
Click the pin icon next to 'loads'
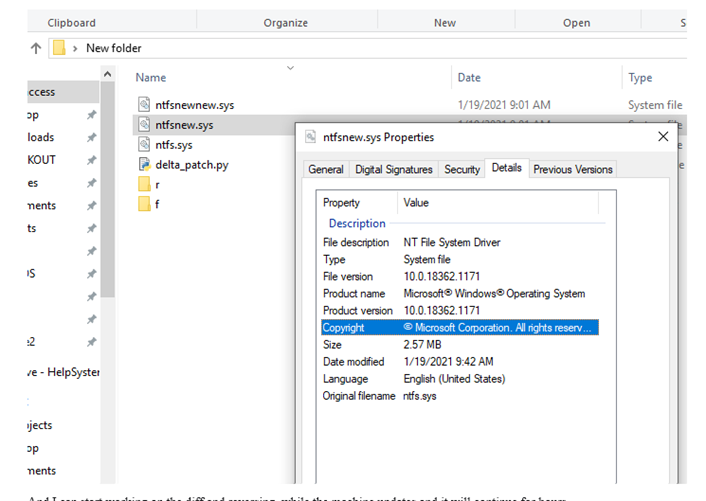pyautogui.click(x=91, y=137)
